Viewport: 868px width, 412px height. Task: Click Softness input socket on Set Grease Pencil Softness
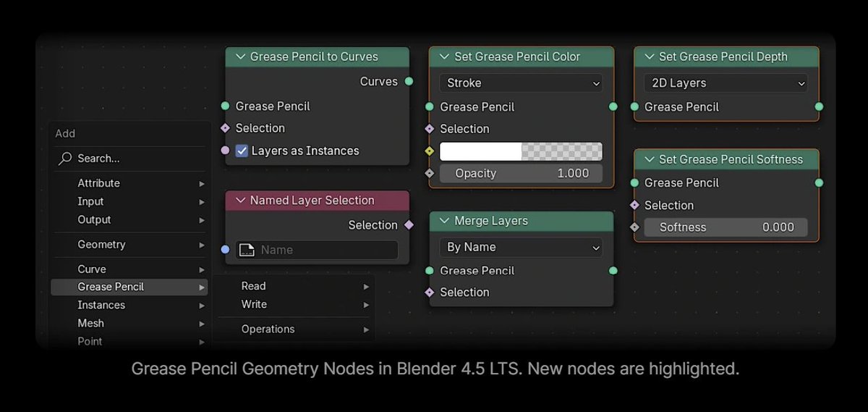point(634,227)
